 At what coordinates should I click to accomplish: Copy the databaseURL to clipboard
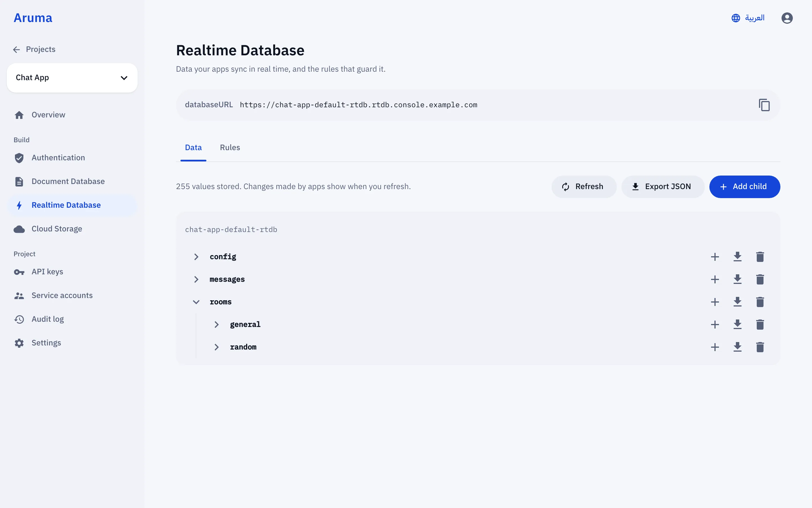point(764,105)
